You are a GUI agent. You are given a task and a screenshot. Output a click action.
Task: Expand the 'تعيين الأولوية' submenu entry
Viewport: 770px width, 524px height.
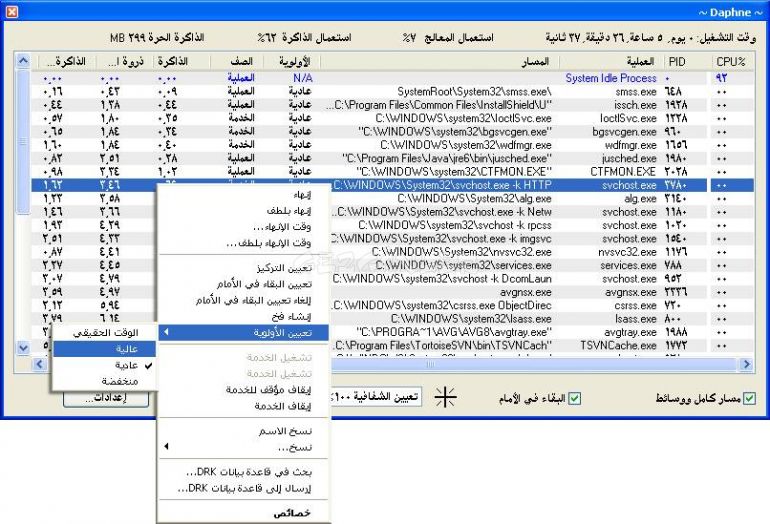pos(244,332)
